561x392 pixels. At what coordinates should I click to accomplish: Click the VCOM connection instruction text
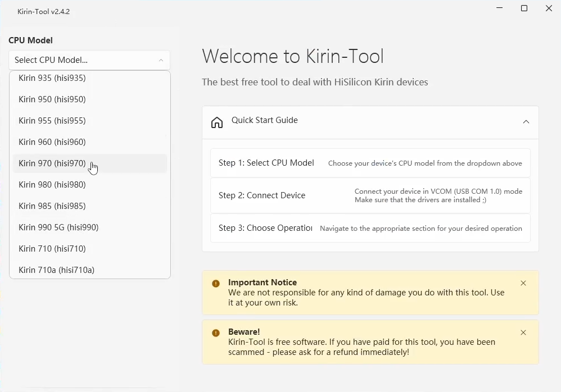click(438, 195)
